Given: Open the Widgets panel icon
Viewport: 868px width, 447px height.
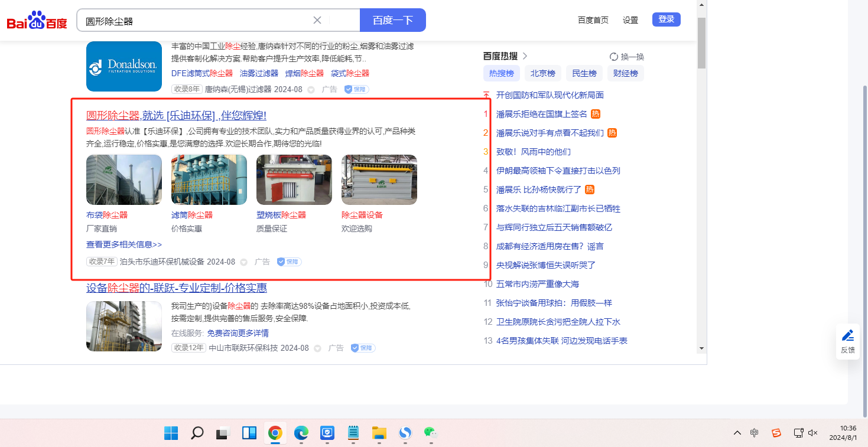Looking at the screenshot, I should tap(249, 433).
